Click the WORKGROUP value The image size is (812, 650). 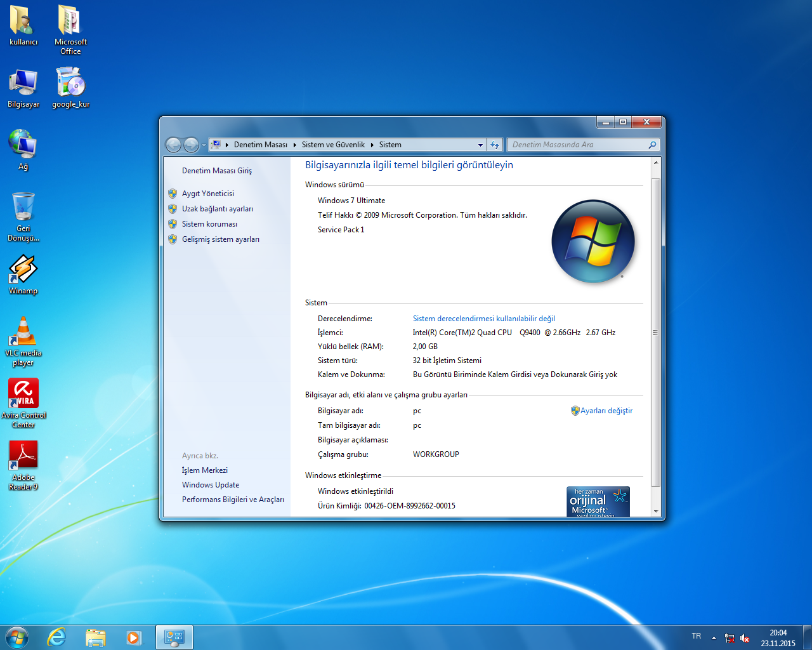click(x=436, y=454)
